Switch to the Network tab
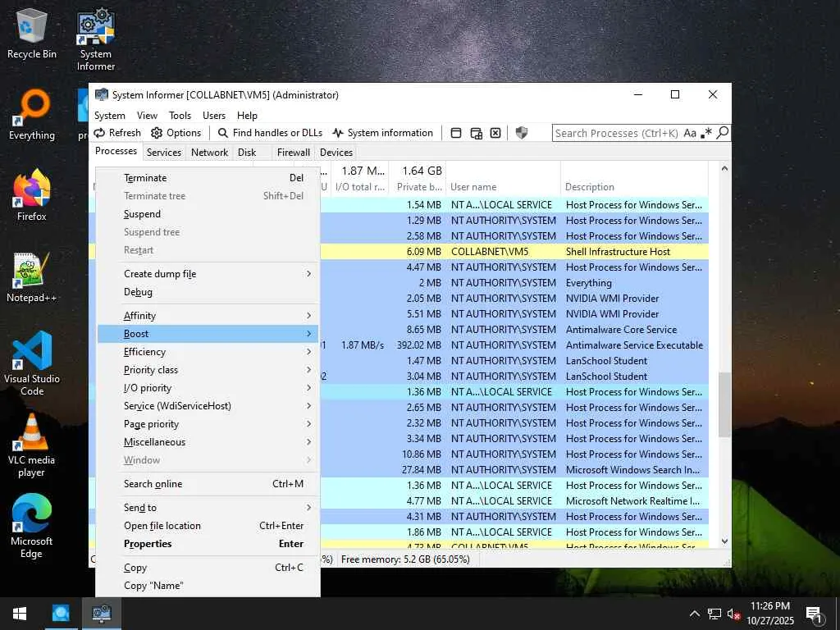Image resolution: width=840 pixels, height=630 pixels. tap(209, 152)
